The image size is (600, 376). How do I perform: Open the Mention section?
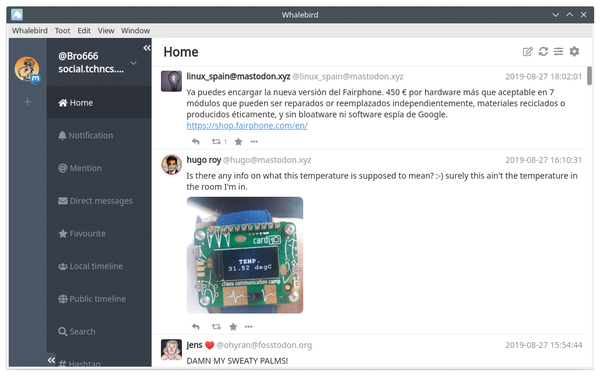[99, 168]
